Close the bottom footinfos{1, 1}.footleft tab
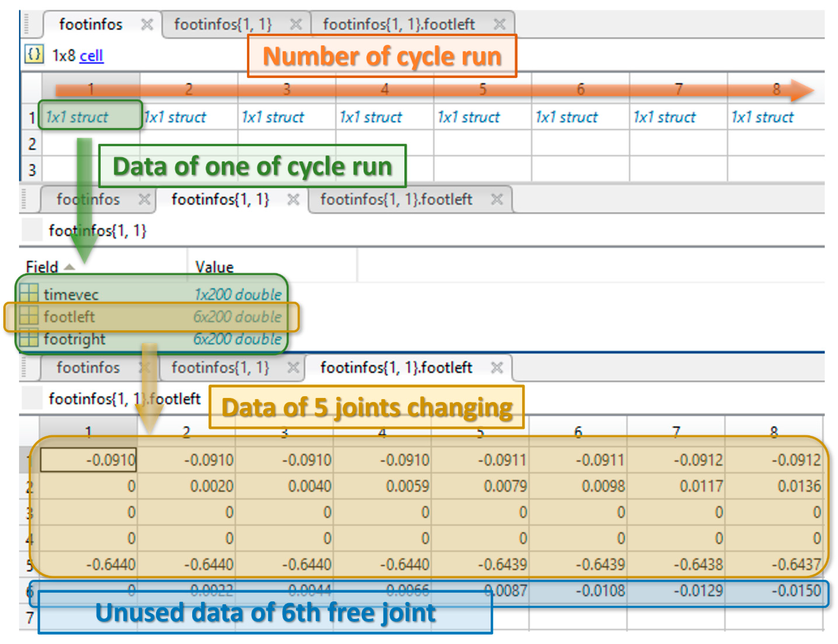This screenshot has height=644, width=838. point(497,368)
